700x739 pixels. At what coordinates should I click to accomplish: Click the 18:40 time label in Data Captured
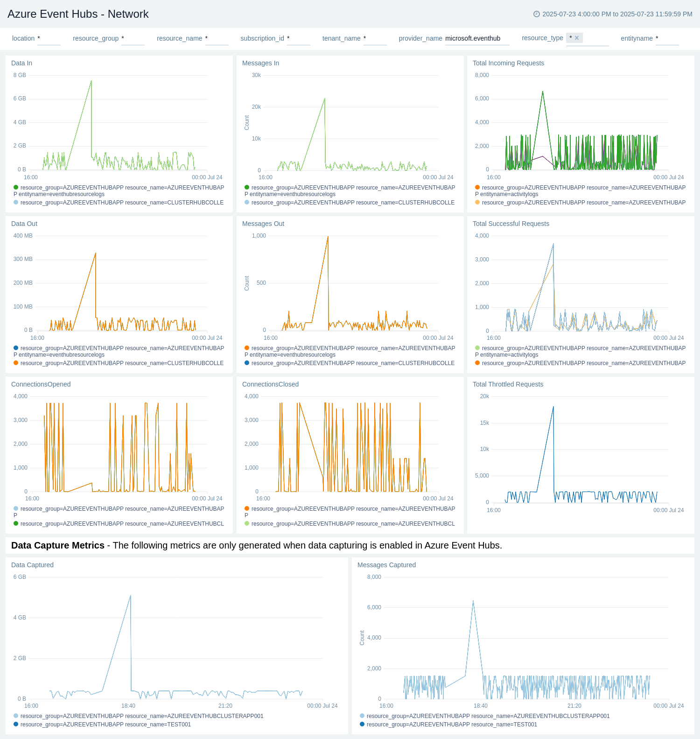pyautogui.click(x=128, y=706)
